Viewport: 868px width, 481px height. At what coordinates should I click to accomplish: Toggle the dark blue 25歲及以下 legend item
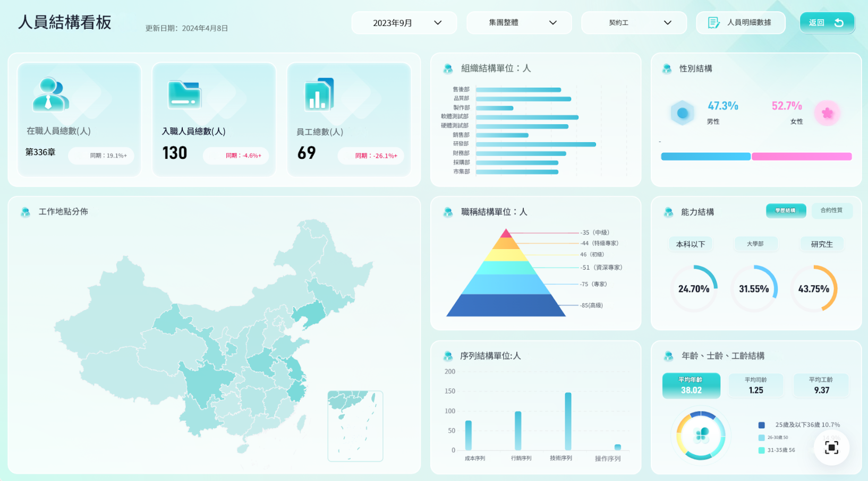[x=761, y=425]
